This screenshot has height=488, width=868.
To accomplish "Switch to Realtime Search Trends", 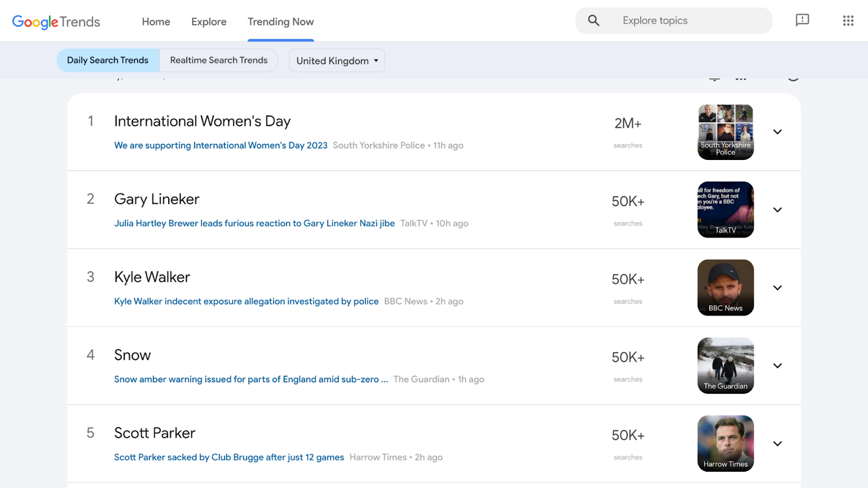I will coord(219,60).
